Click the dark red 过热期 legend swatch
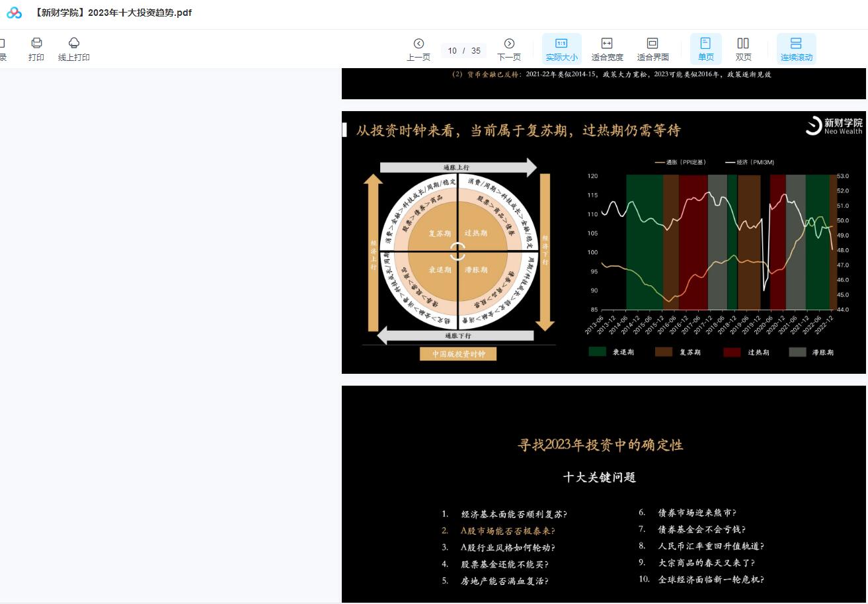Image resolution: width=868 pixels, height=604 pixels. pos(732,352)
